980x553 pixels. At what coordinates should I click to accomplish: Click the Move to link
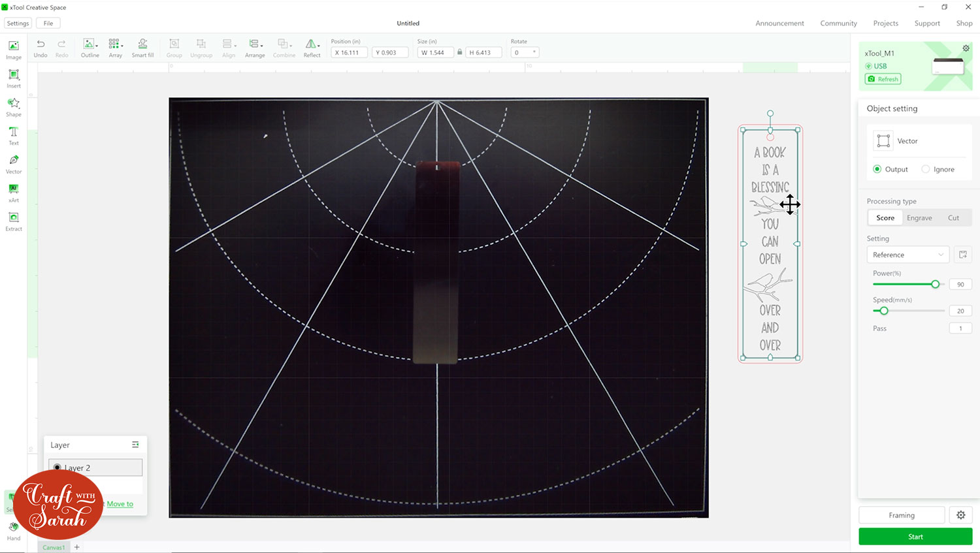120,503
